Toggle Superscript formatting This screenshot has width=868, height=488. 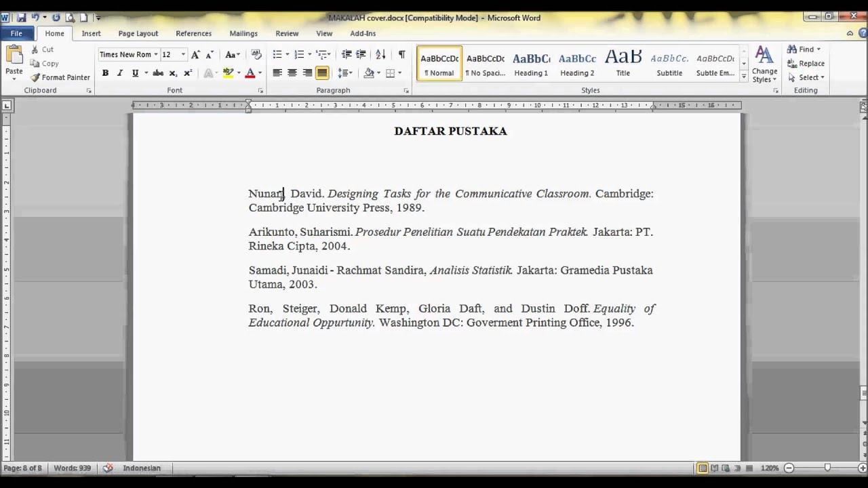188,73
